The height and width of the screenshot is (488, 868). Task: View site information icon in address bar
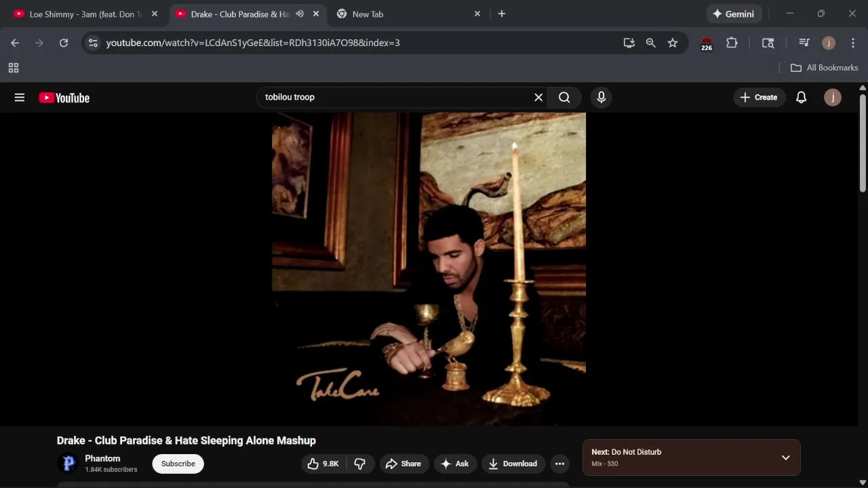click(x=93, y=43)
